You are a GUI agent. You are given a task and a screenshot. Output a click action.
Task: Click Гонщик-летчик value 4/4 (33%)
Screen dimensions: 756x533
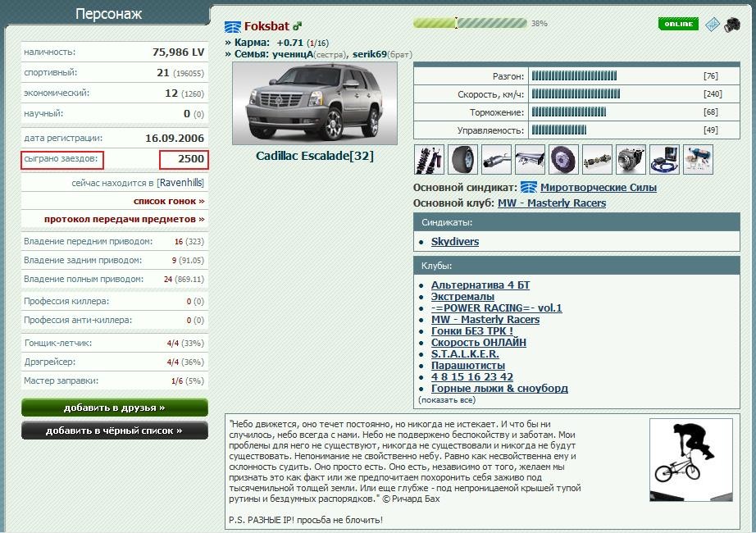185,343
